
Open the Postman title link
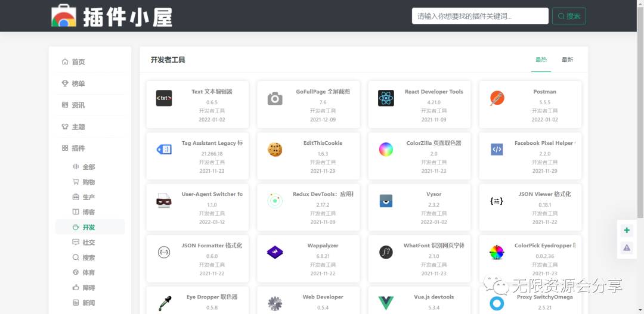pos(544,92)
